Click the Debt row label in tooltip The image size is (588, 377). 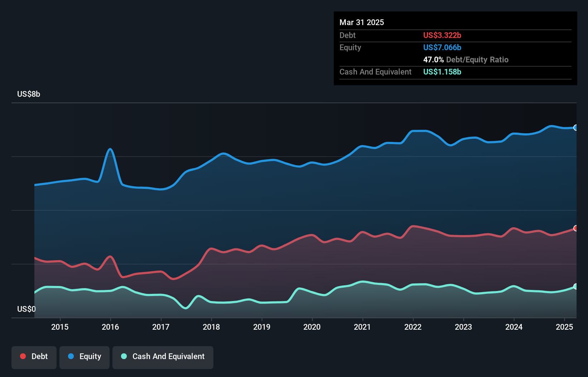click(x=347, y=35)
